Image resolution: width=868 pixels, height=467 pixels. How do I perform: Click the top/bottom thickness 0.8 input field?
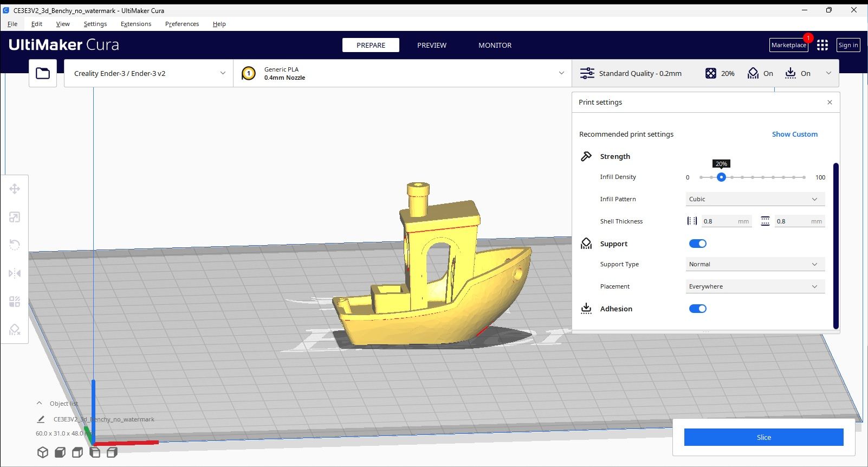click(x=800, y=221)
